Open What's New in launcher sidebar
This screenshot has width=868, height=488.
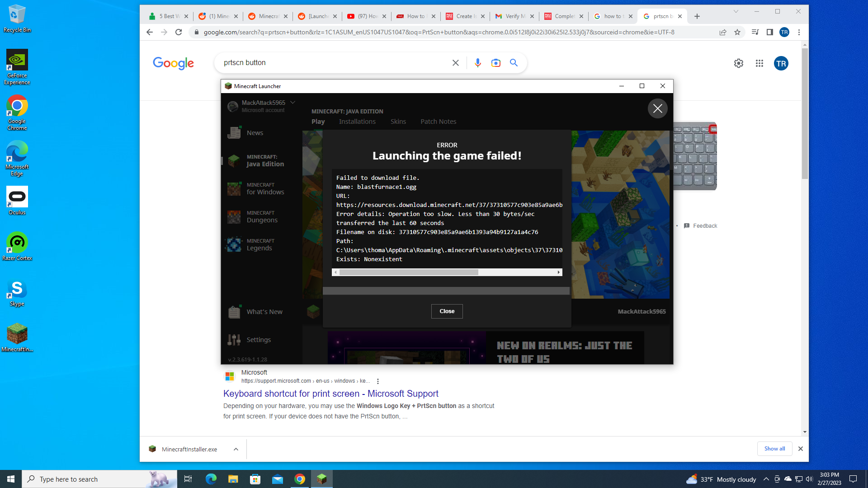(x=264, y=312)
